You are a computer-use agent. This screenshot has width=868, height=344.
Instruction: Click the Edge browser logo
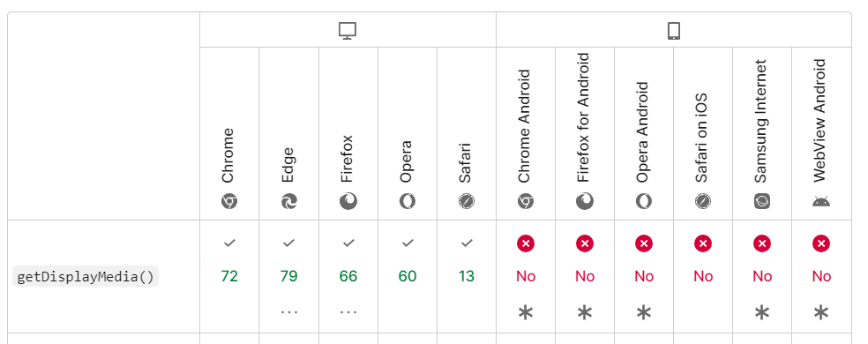pos(288,201)
